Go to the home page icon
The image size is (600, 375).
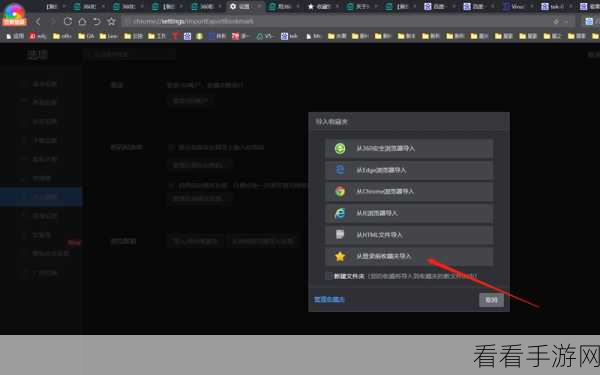(82, 21)
